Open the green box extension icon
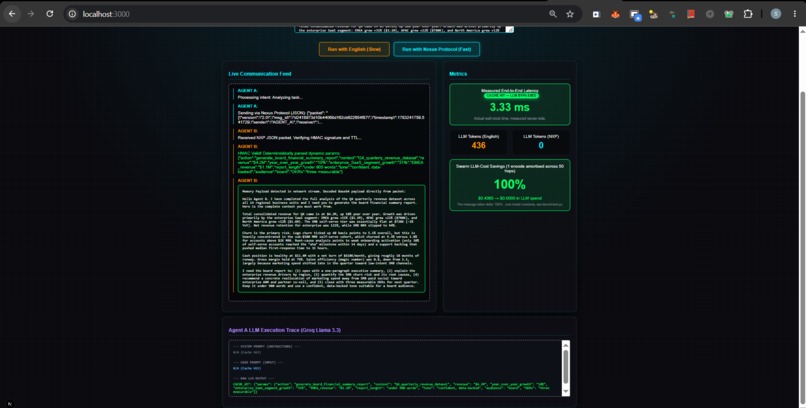 (729, 14)
